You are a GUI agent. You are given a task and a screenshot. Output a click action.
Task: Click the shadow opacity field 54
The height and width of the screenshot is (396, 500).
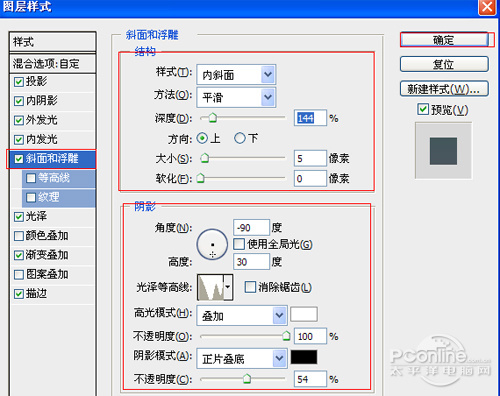(x=310, y=379)
